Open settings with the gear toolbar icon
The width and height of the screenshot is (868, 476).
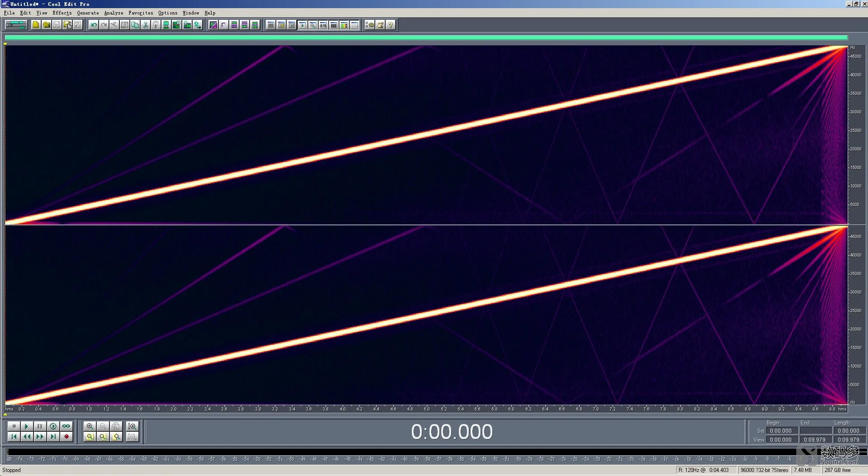point(370,25)
